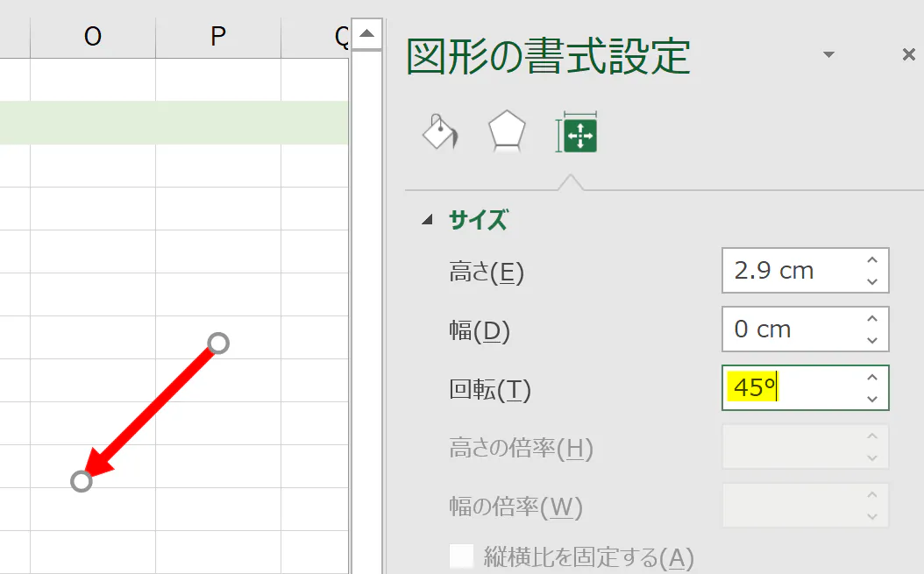Increase 高さ(E) with the up spinner
Viewport: 924px width, 574px height.
(x=872, y=260)
